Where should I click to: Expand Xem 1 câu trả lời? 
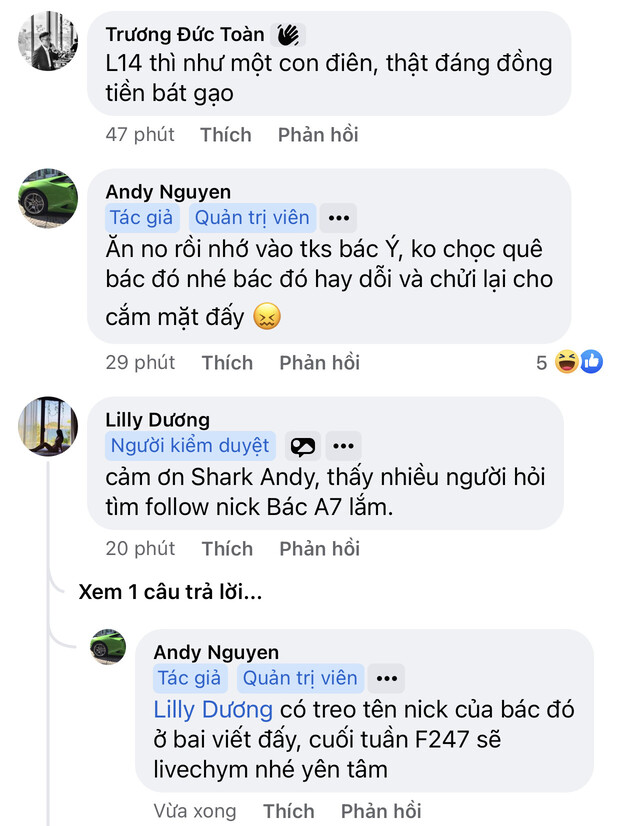[x=170, y=592]
